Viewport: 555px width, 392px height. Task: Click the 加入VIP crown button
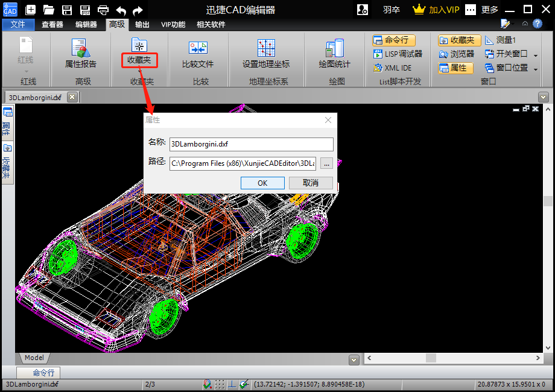(436, 10)
